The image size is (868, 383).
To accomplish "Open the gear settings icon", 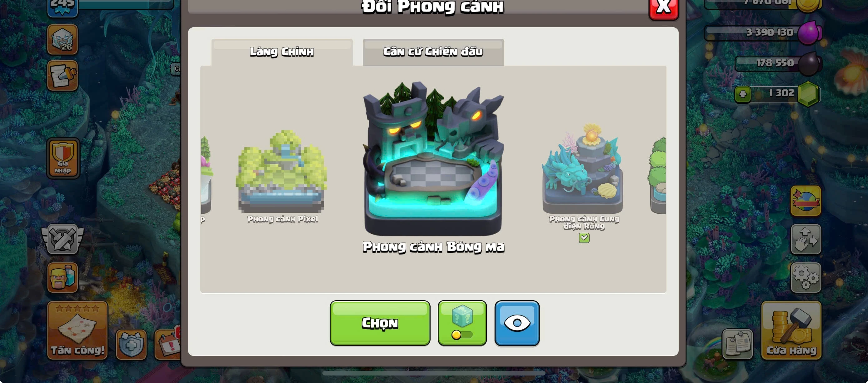I will pyautogui.click(x=806, y=277).
